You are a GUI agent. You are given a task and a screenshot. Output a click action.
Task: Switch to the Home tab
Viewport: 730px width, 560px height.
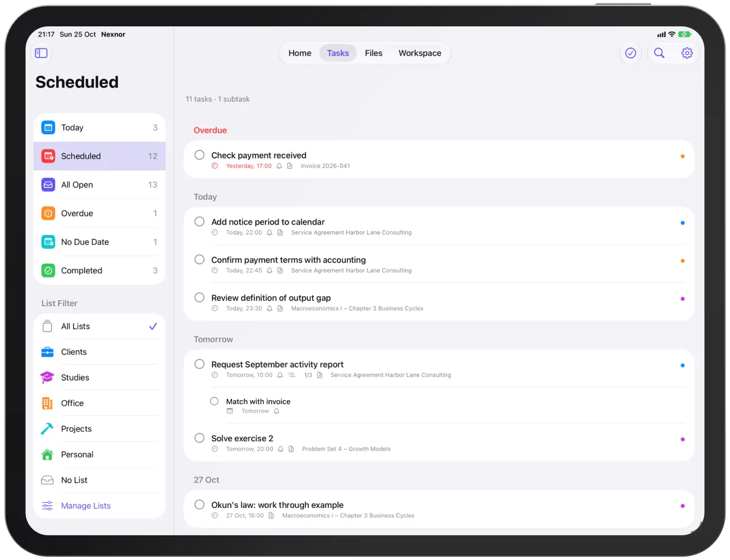tap(300, 53)
